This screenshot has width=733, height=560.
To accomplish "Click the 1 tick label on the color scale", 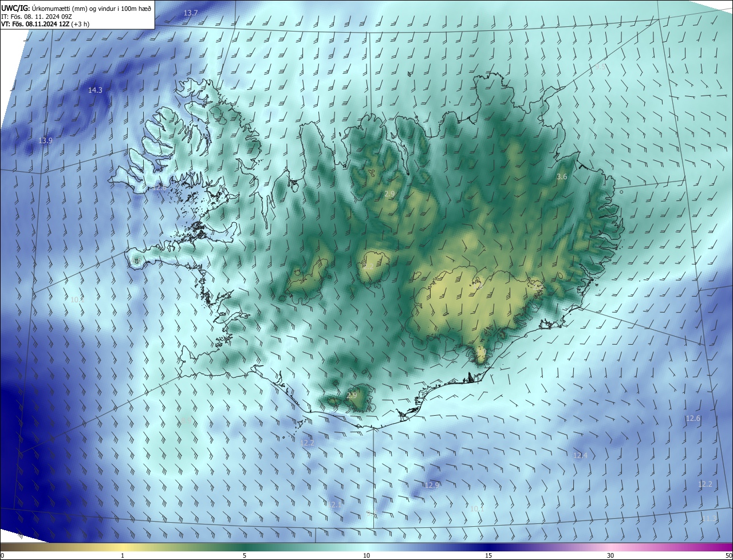I will [123, 555].
